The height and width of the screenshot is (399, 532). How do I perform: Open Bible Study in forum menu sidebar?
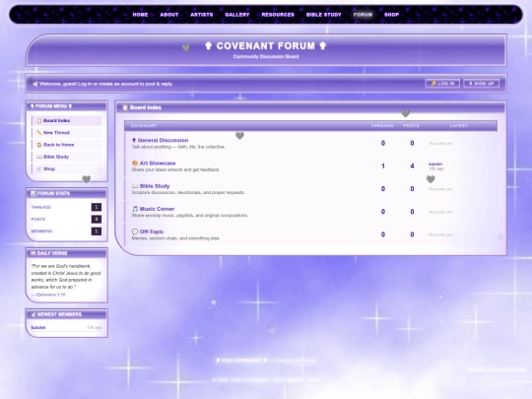(67, 157)
